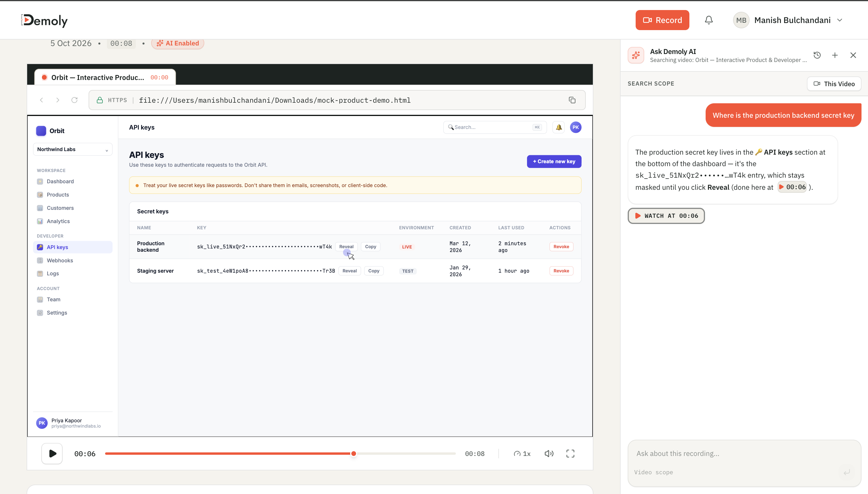The width and height of the screenshot is (868, 494).
Task: Click the Orbit notification bell icon
Action: pos(559,127)
